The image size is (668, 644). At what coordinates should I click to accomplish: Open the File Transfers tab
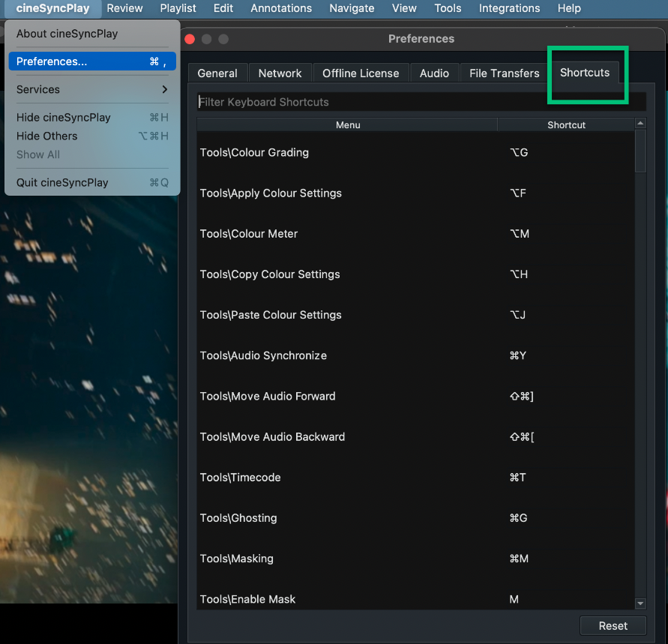[x=504, y=73]
